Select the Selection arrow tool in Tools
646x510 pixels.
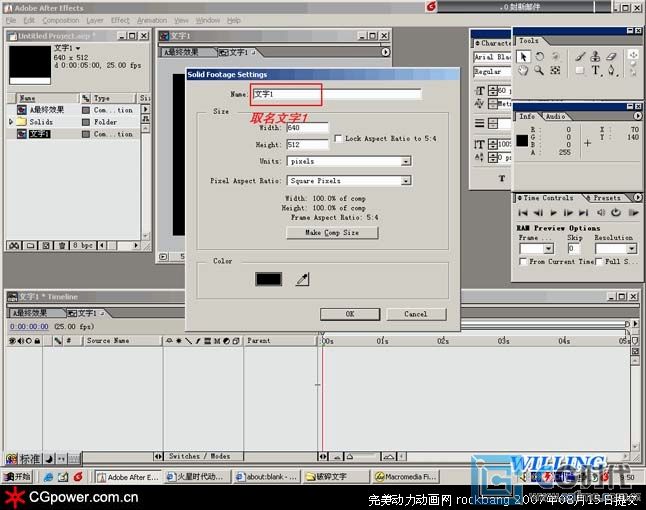coord(523,56)
